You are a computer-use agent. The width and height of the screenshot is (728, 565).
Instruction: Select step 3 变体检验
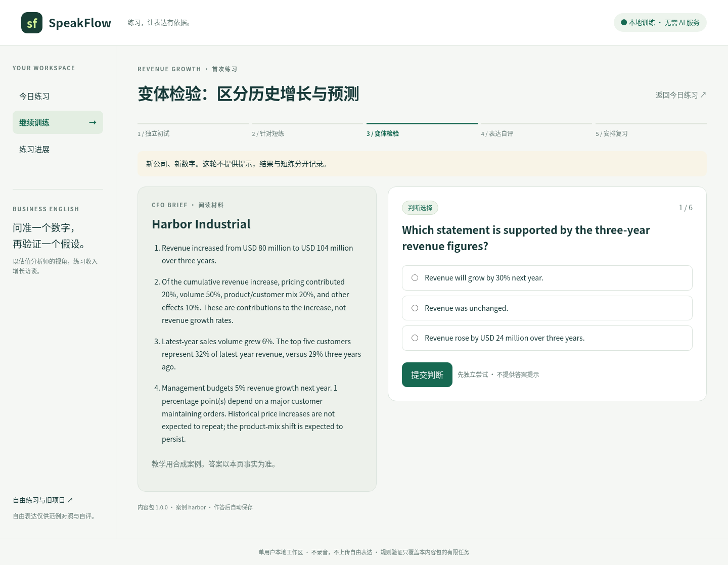click(422, 130)
